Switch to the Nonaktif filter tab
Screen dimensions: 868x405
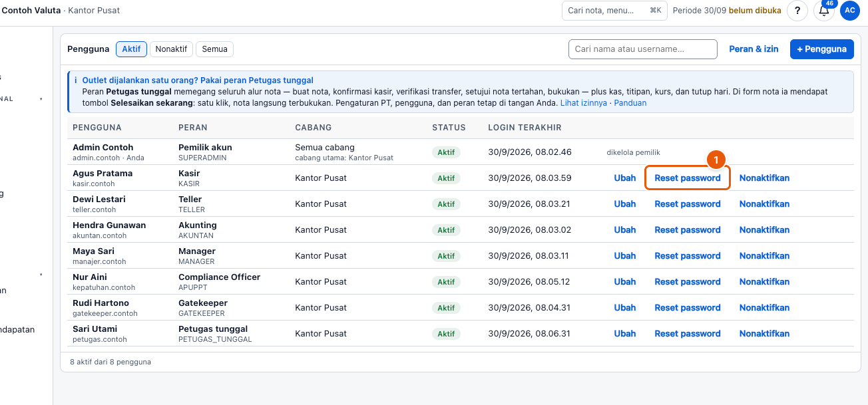[x=172, y=49]
